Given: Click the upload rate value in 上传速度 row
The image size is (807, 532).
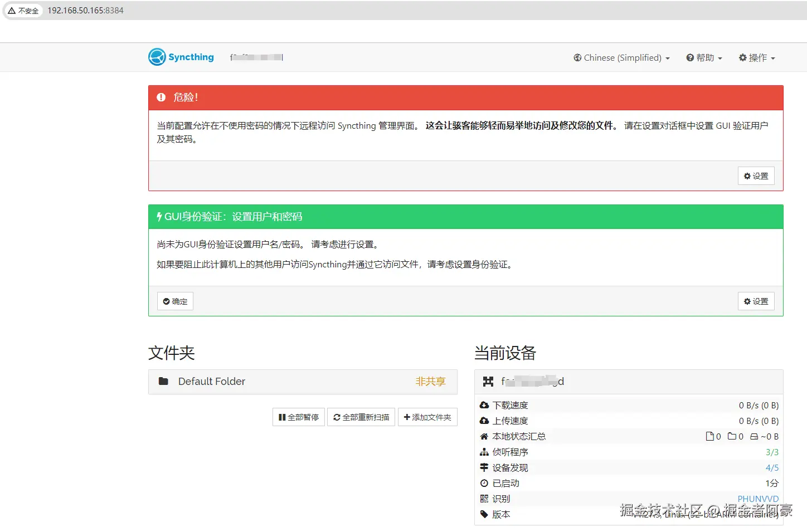Looking at the screenshot, I should 759,421.
